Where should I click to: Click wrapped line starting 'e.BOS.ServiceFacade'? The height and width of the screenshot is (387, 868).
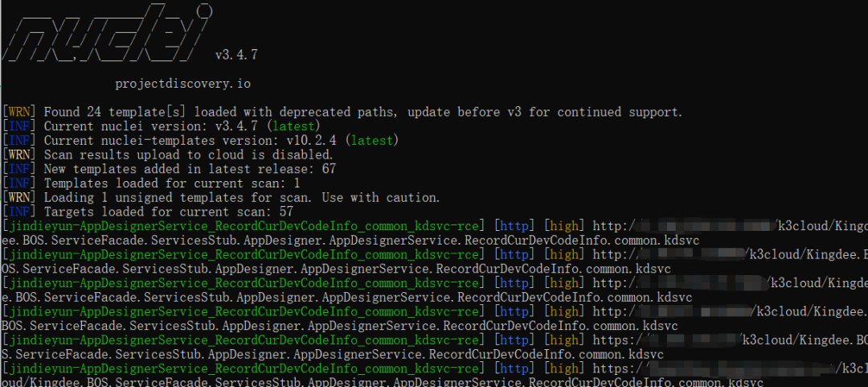click(347, 298)
